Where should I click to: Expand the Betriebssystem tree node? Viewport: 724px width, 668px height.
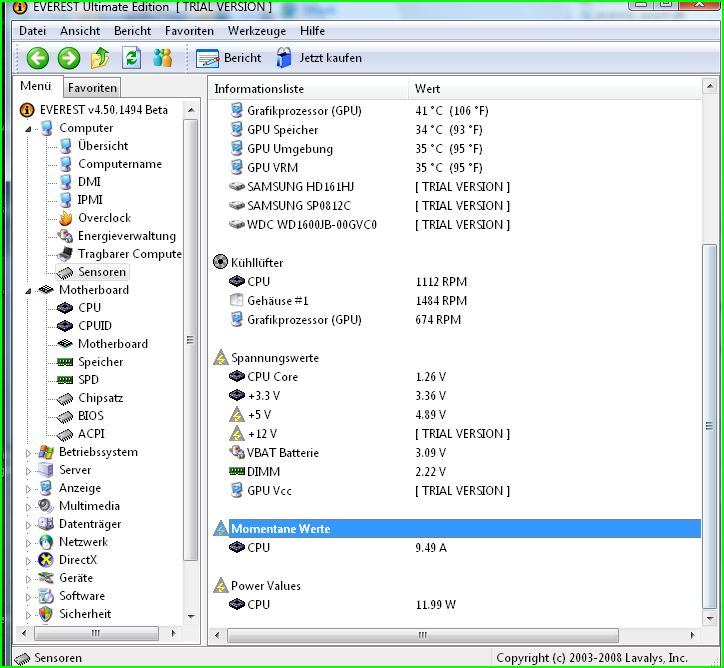(28, 453)
